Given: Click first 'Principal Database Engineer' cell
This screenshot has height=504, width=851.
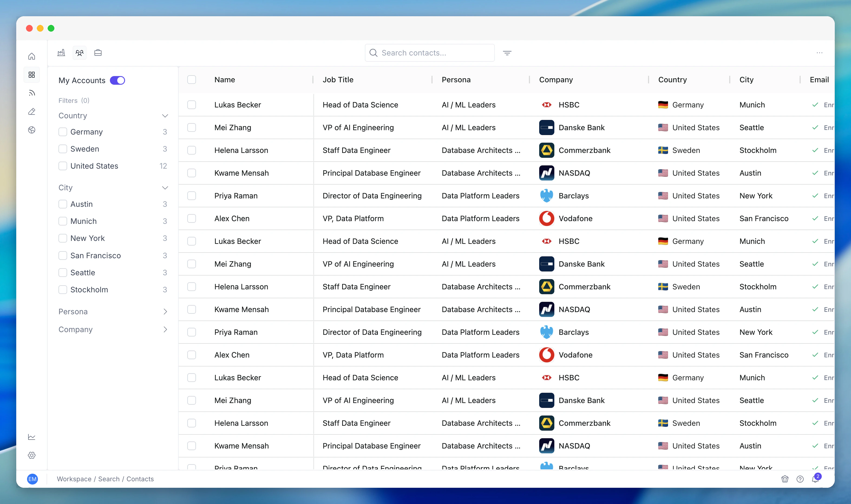Looking at the screenshot, I should pos(372,173).
